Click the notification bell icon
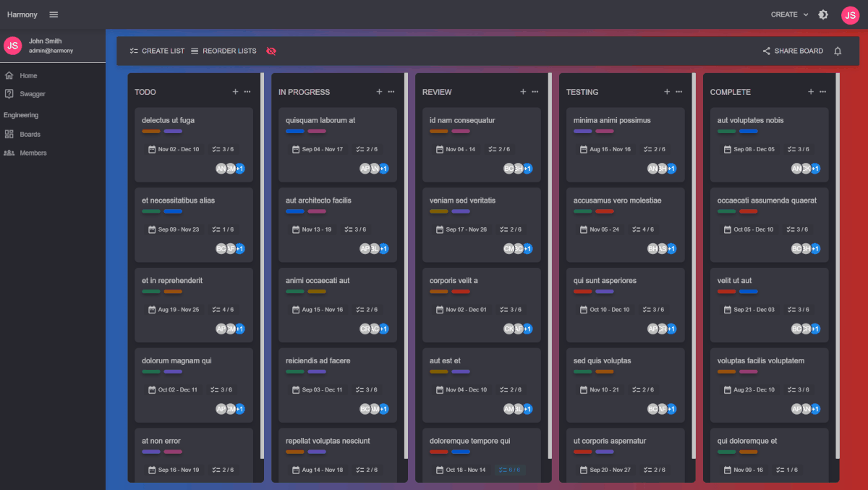This screenshot has width=868, height=490. 838,51
